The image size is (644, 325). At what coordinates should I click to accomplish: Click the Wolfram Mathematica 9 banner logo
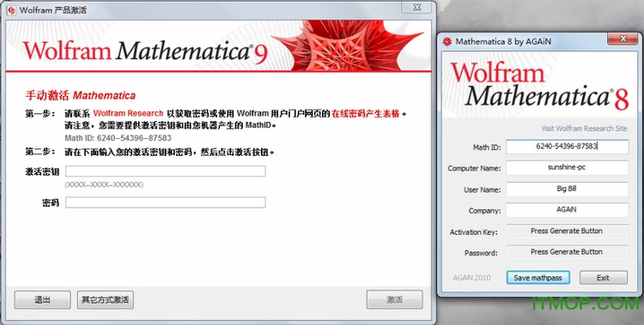pos(145,51)
